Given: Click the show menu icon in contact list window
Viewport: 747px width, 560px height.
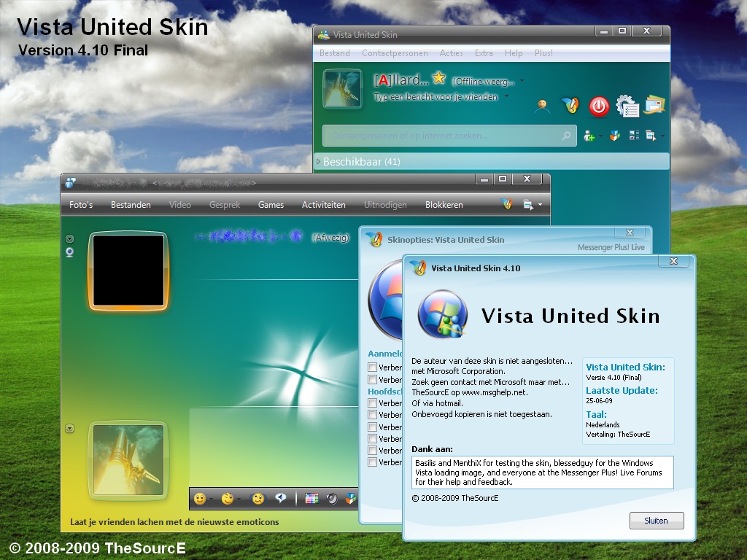Looking at the screenshot, I should [651, 136].
